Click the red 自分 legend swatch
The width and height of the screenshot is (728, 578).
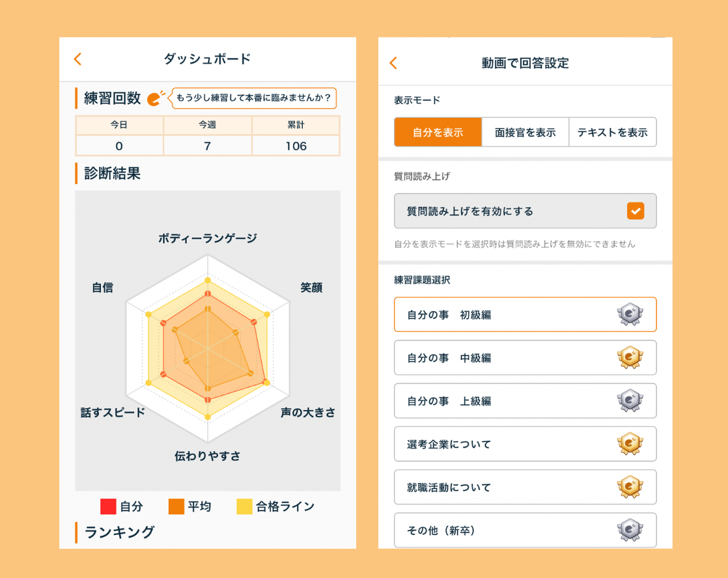[x=108, y=506]
